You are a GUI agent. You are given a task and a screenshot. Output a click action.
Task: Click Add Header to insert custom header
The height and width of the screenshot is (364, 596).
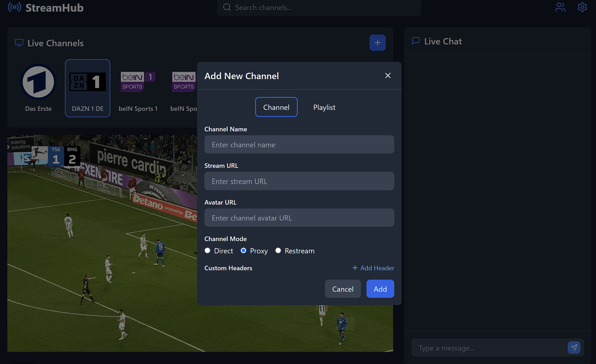[373, 268]
